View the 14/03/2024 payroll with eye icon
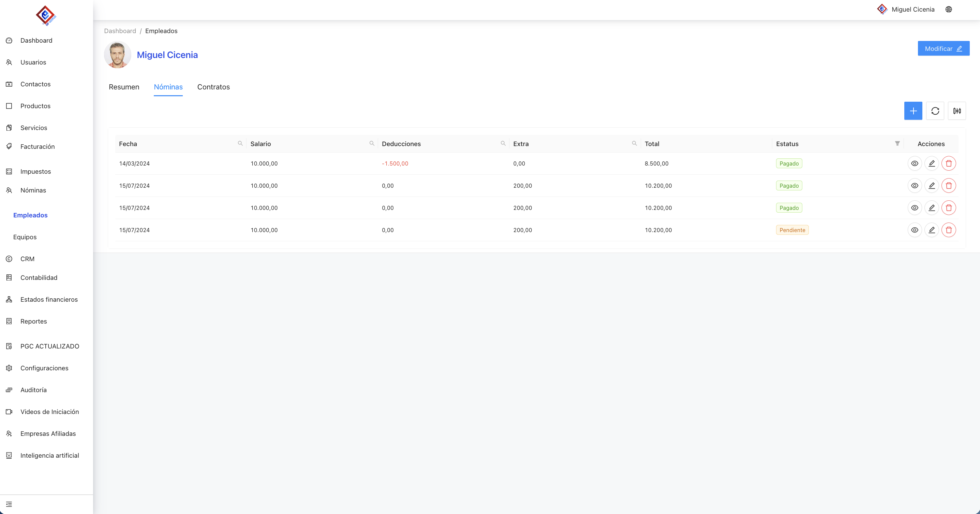Screen dimensions: 980x514 point(915,163)
